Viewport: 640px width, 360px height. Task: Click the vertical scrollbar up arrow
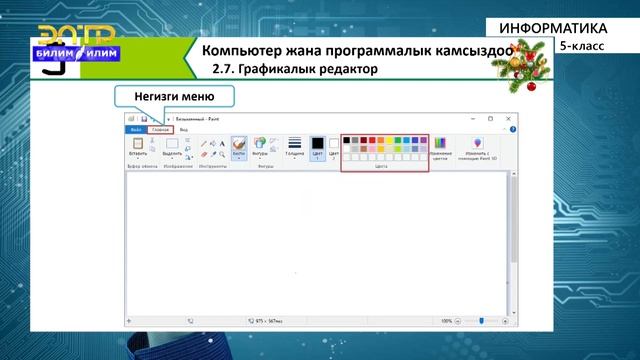[514, 174]
